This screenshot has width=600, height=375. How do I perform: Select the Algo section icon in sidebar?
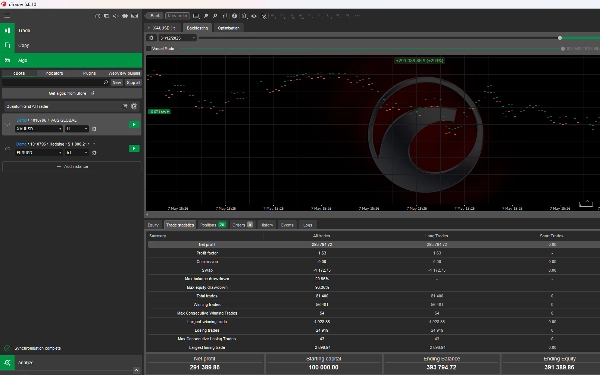7,60
